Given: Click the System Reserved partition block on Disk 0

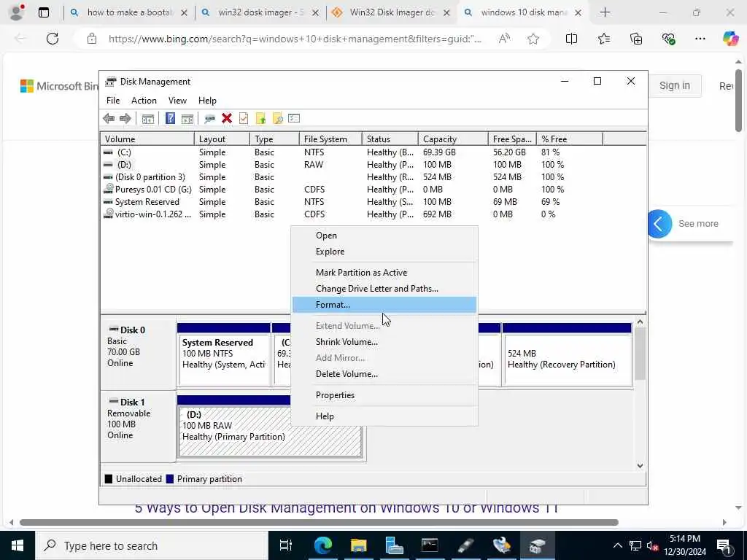Looking at the screenshot, I should pos(223,355).
